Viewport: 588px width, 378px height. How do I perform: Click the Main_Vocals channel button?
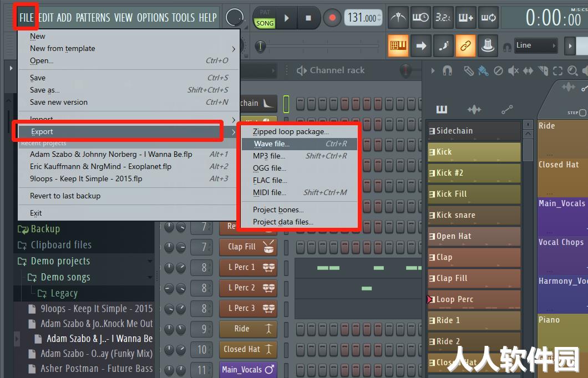point(249,370)
